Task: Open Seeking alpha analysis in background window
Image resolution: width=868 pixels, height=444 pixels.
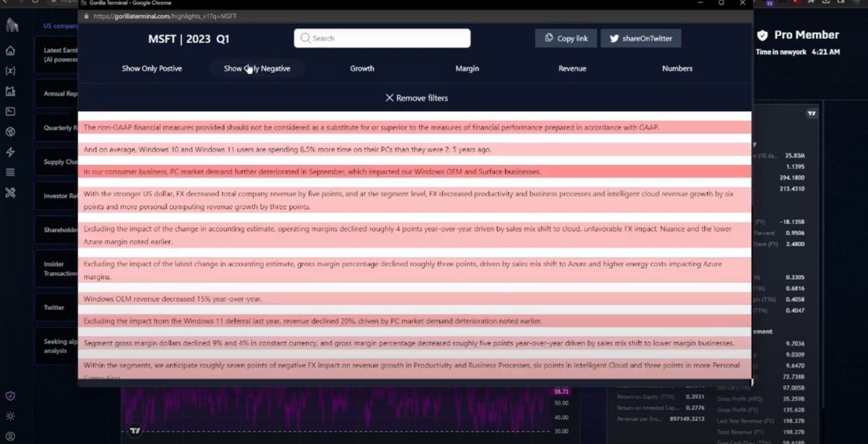Action: [56, 346]
